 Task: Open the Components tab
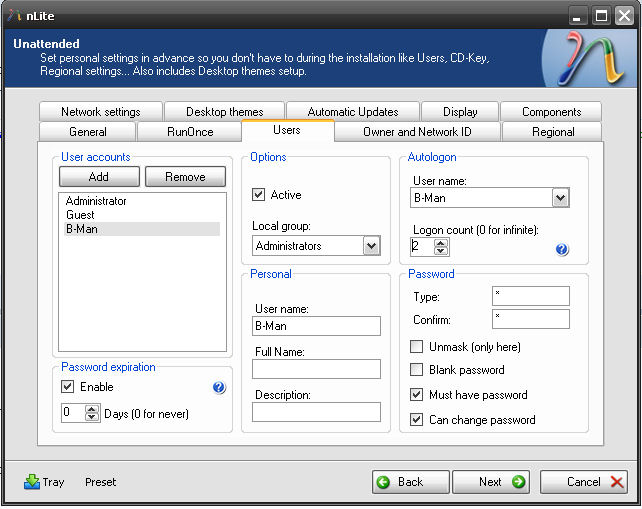552,112
